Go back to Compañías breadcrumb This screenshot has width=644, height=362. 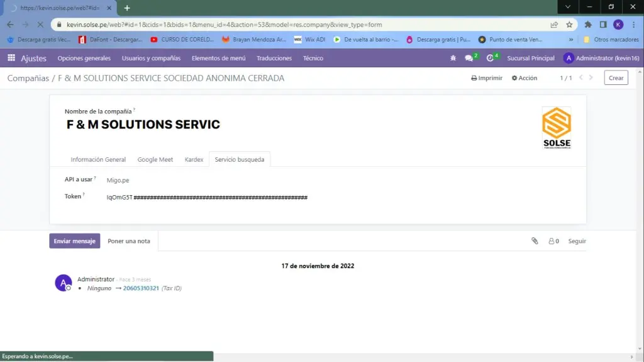click(28, 78)
